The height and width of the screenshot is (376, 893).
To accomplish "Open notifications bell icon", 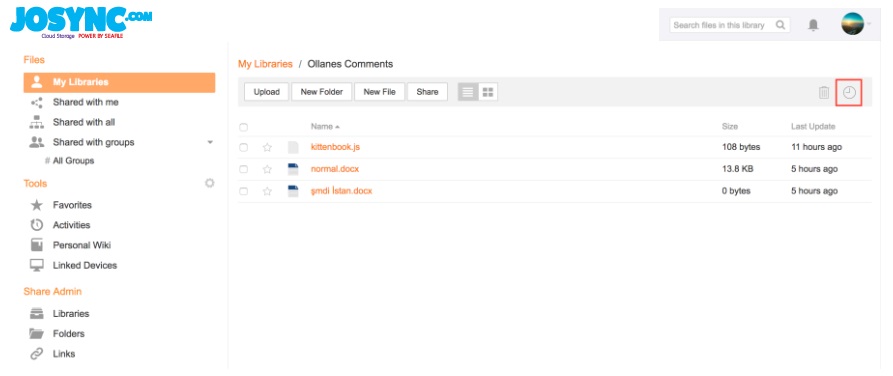I will [x=813, y=25].
